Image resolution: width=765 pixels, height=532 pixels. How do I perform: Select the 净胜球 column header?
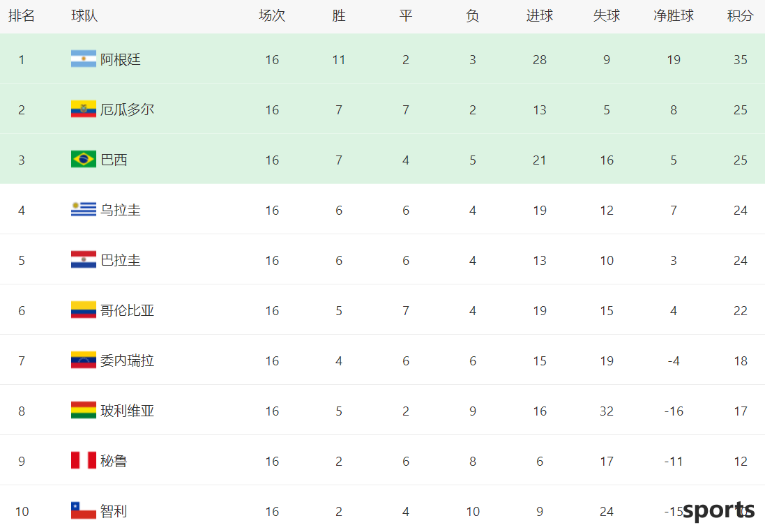(x=673, y=16)
